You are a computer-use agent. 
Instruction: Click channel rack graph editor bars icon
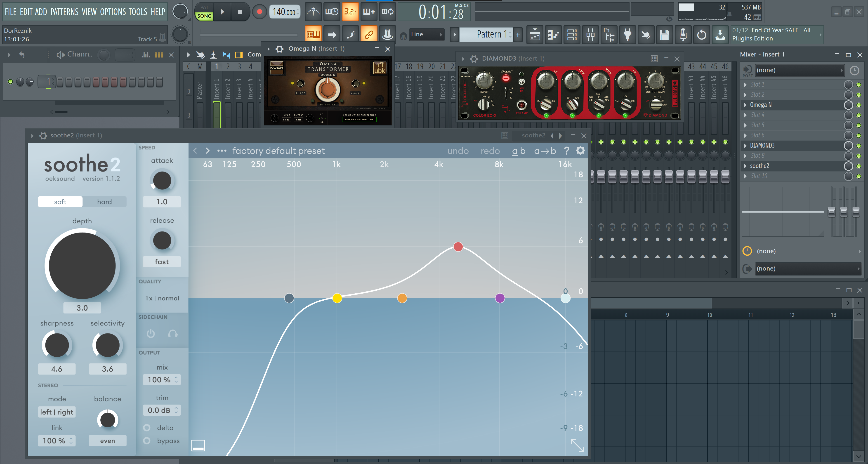pos(146,55)
